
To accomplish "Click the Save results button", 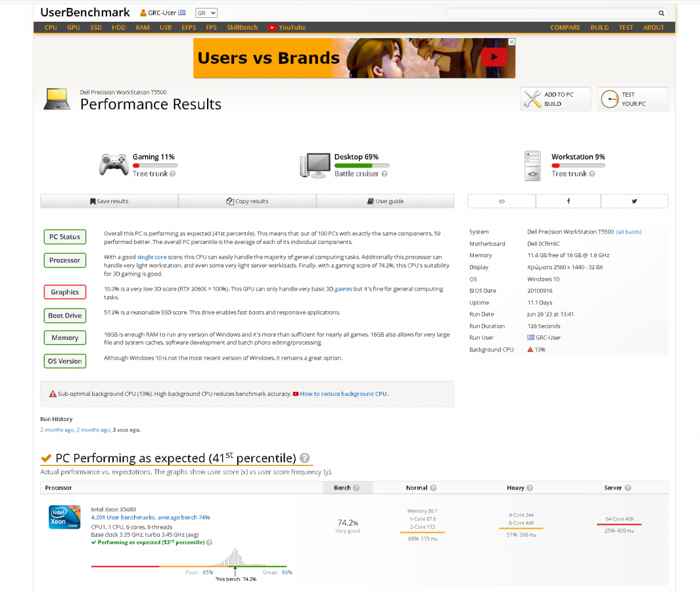I will point(109,201).
